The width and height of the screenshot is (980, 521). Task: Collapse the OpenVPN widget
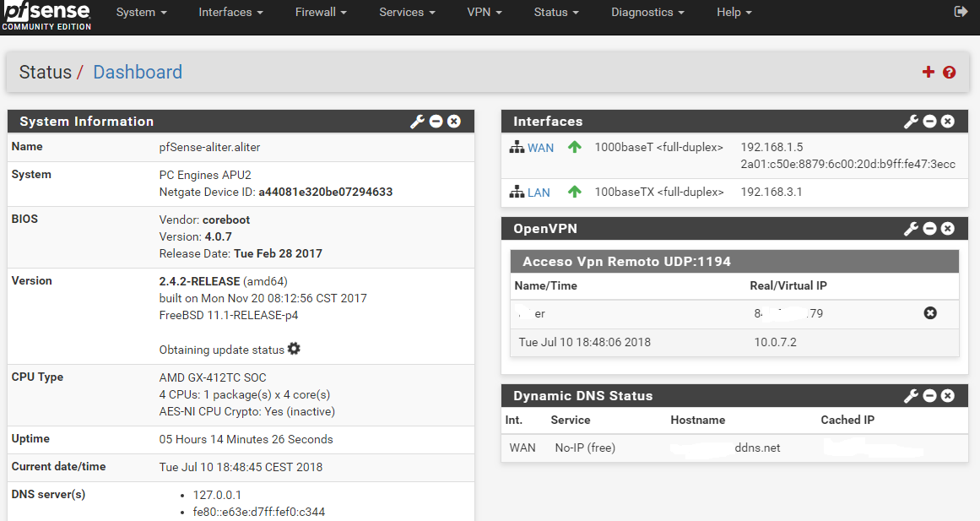(x=929, y=229)
